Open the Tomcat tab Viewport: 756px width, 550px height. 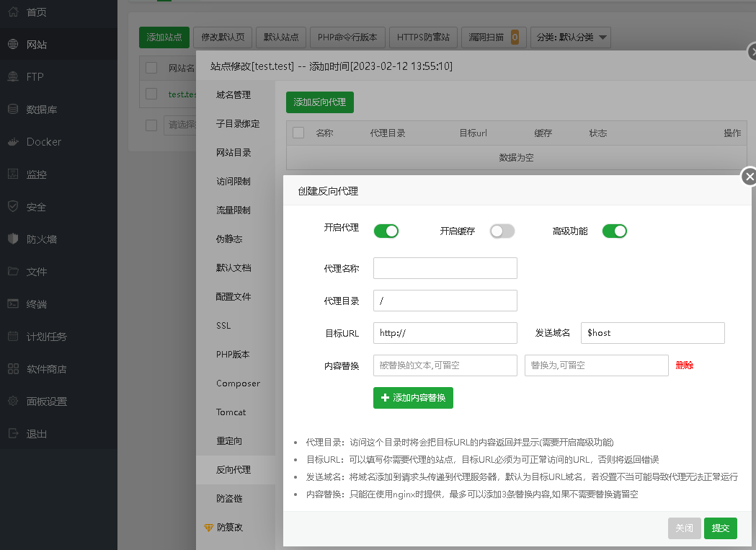(x=231, y=412)
